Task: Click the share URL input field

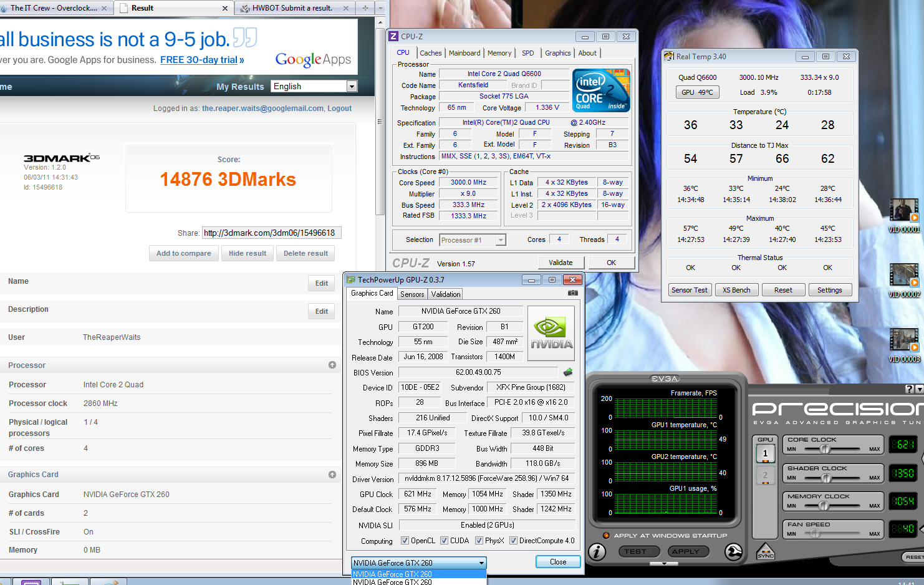Action: coord(271,233)
